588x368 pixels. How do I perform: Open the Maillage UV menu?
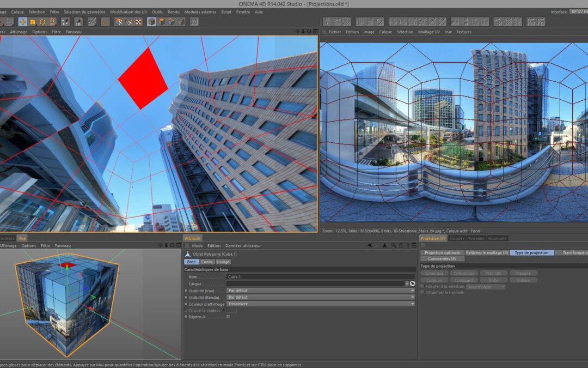428,32
